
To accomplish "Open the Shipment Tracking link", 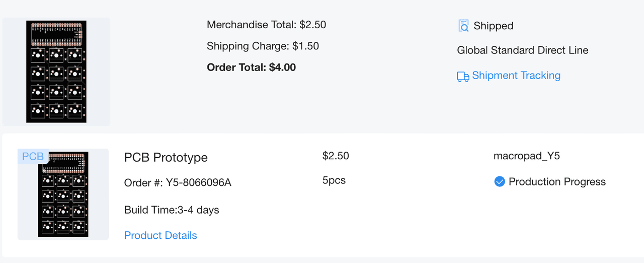I will point(516,76).
